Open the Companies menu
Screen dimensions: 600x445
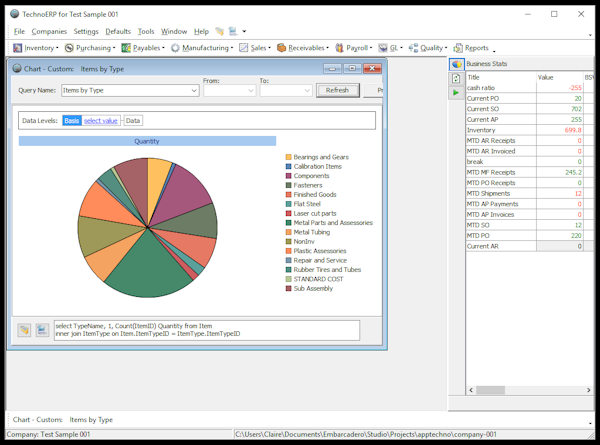[49, 31]
